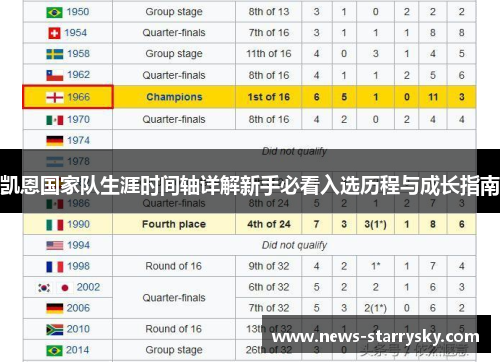
Task: Click the Brazil flag beside 2014
Action: [54, 351]
